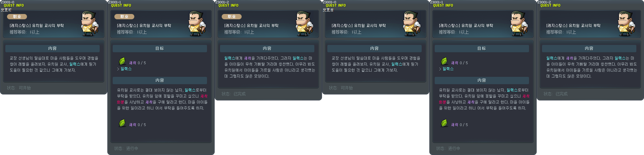Click the NPC portrait in the 职业-tagged 23001-2 panel
The height and width of the screenshot is (155, 644).
click(305, 24)
